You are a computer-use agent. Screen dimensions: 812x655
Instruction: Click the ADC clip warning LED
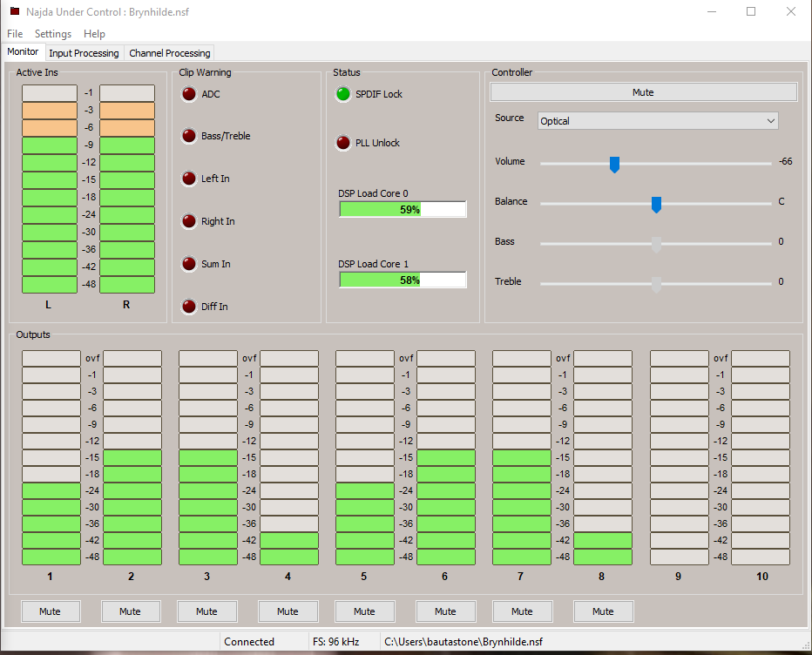click(x=188, y=94)
